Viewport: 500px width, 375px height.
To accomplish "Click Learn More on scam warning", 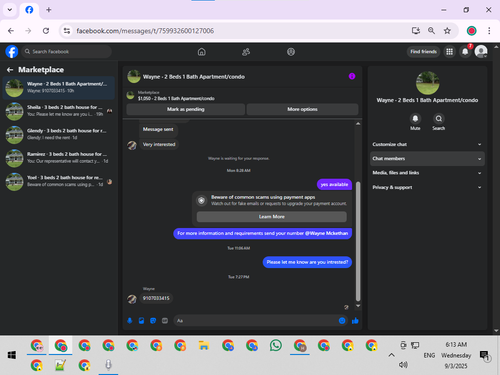I will pos(272,217).
